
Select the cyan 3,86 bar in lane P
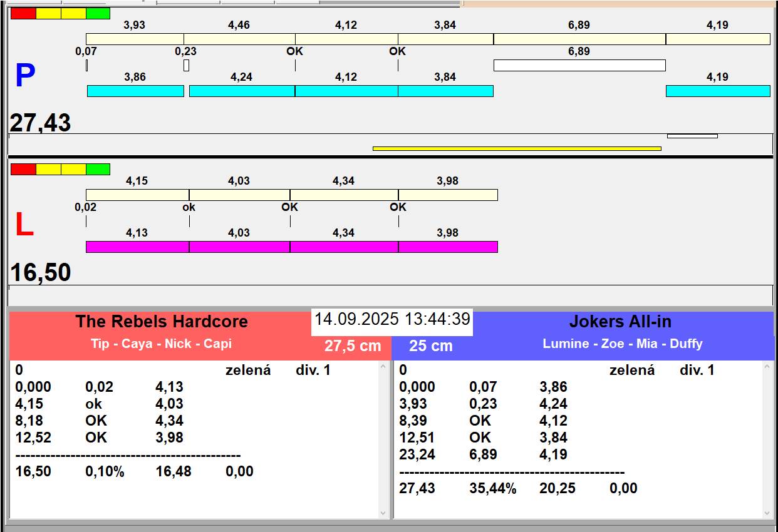coord(135,91)
